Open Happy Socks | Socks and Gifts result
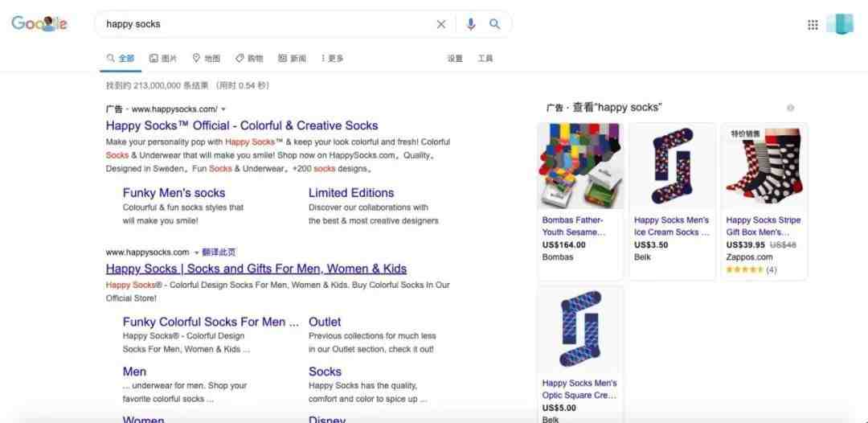Viewport: 868px width, 423px height. 256,269
